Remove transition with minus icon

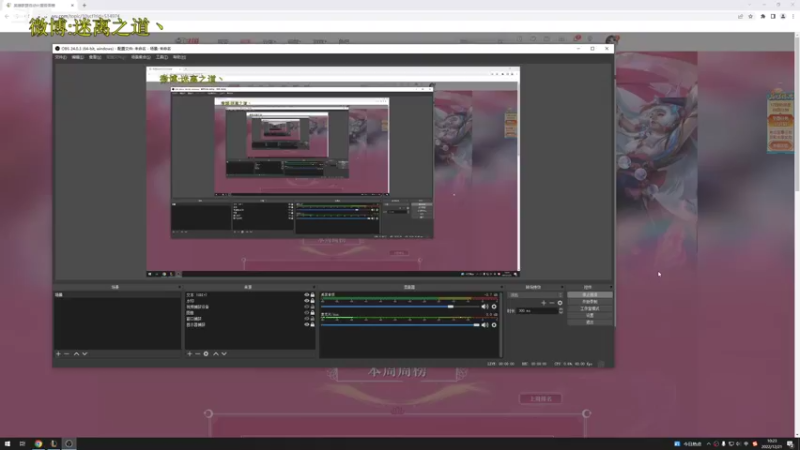(552, 303)
